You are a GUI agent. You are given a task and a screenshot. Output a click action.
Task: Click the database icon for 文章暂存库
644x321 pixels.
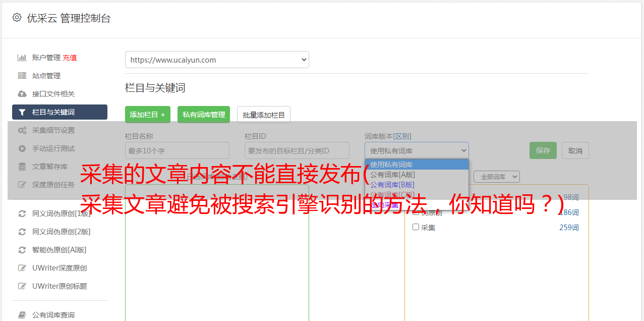22,167
